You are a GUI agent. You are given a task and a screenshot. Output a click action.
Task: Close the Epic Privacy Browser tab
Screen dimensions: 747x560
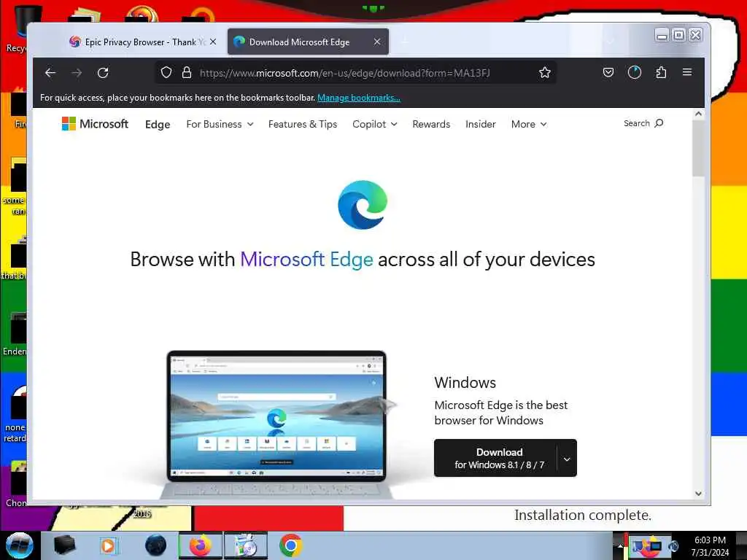[213, 42]
